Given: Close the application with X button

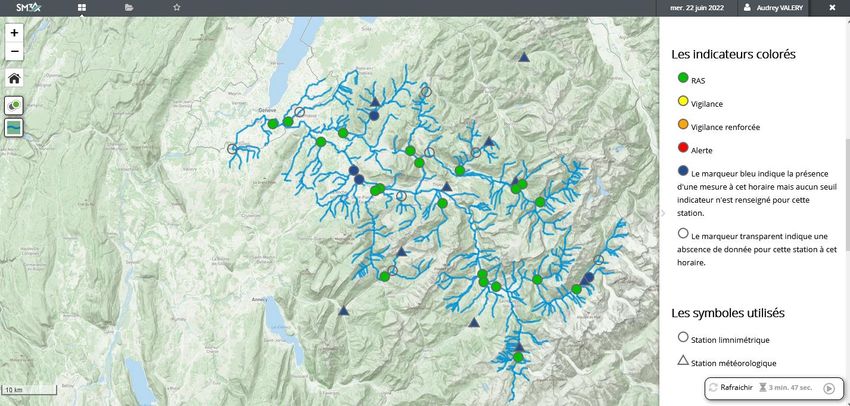Looking at the screenshot, I should point(832,8).
